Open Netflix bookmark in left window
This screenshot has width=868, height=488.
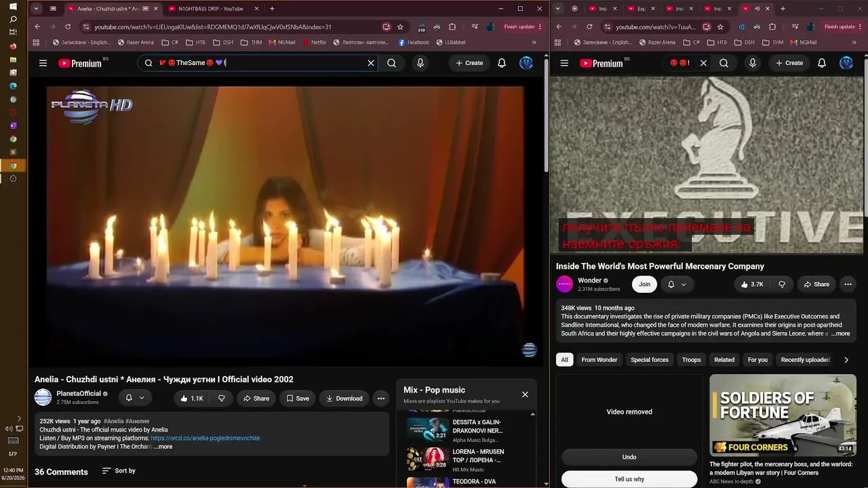click(x=314, y=42)
